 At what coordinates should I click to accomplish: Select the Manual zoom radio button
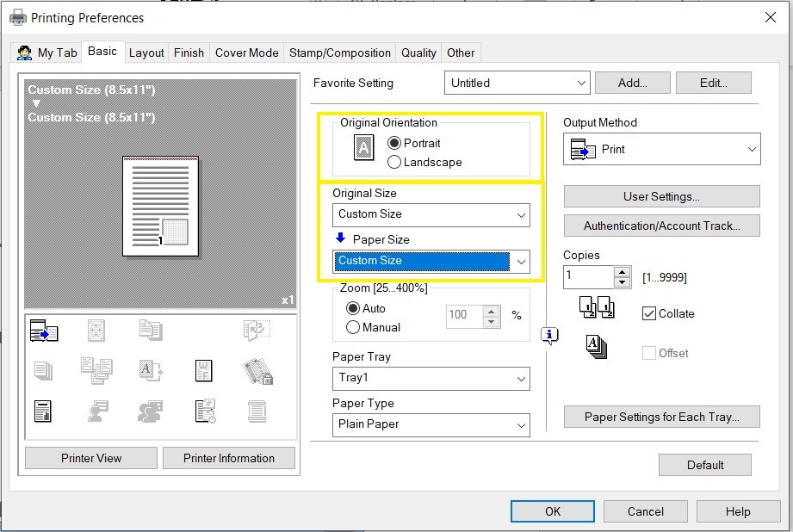pyautogui.click(x=355, y=327)
